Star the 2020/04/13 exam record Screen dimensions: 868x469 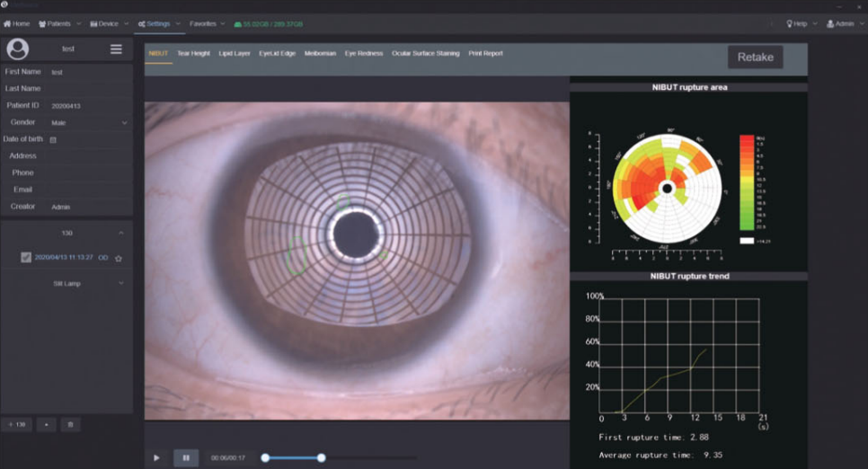119,258
